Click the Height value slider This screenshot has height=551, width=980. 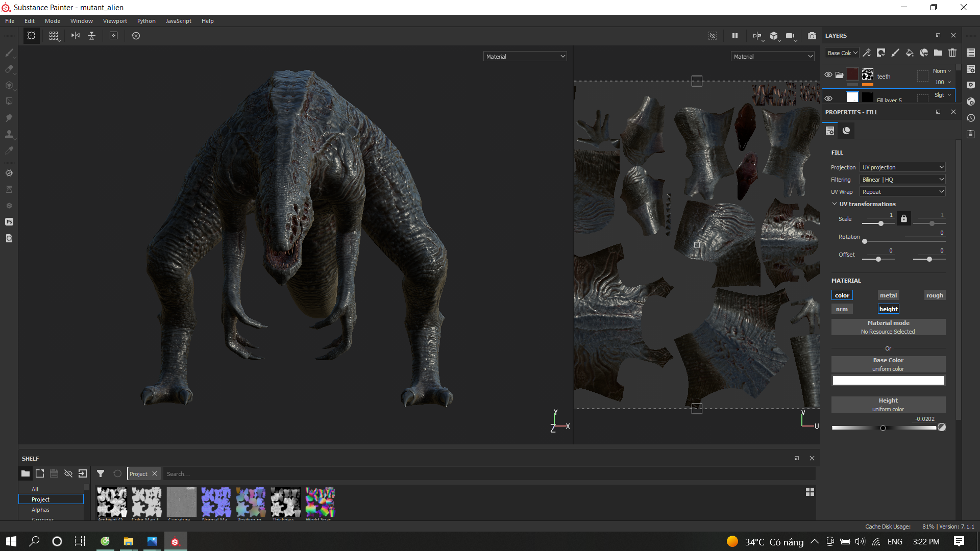pyautogui.click(x=884, y=428)
